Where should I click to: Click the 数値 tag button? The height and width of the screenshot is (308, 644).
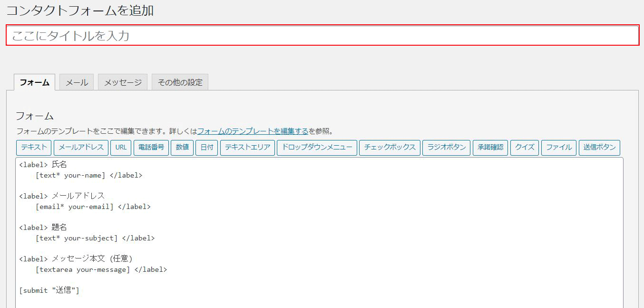182,148
